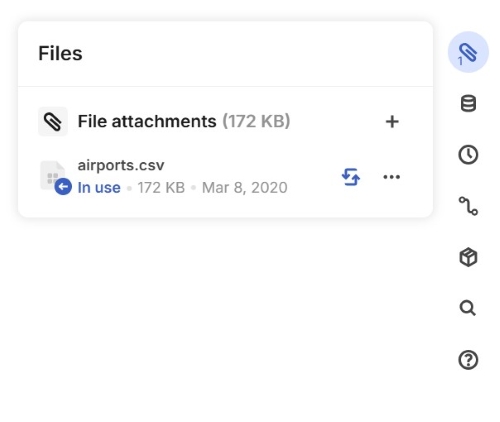Open the forks and branches curve icon
The width and height of the screenshot is (500, 422).
tap(468, 206)
